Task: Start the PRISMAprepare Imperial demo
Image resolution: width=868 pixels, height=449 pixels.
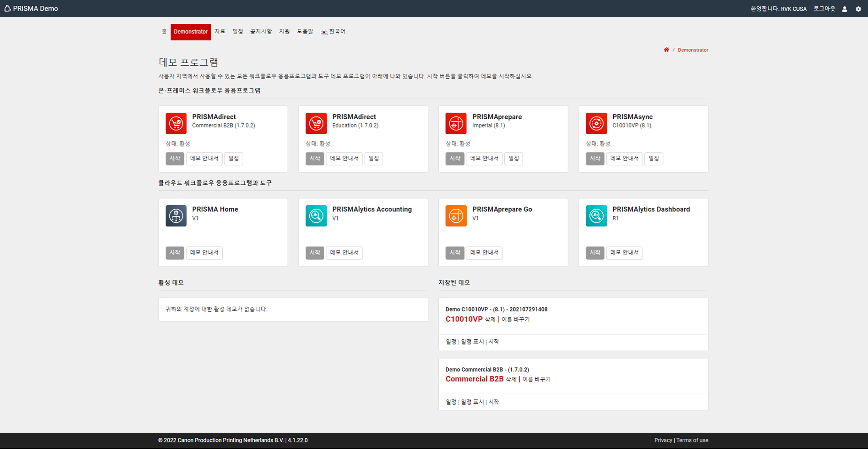Action: (x=454, y=158)
